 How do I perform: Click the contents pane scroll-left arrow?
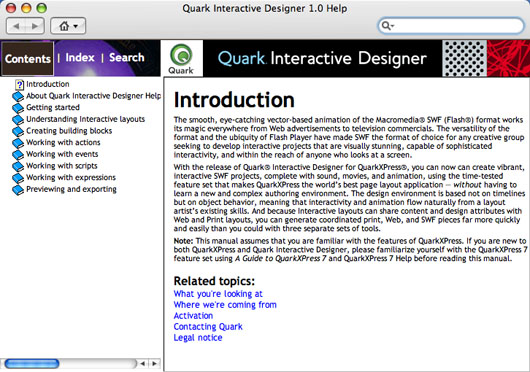pyautogui.click(x=143, y=364)
